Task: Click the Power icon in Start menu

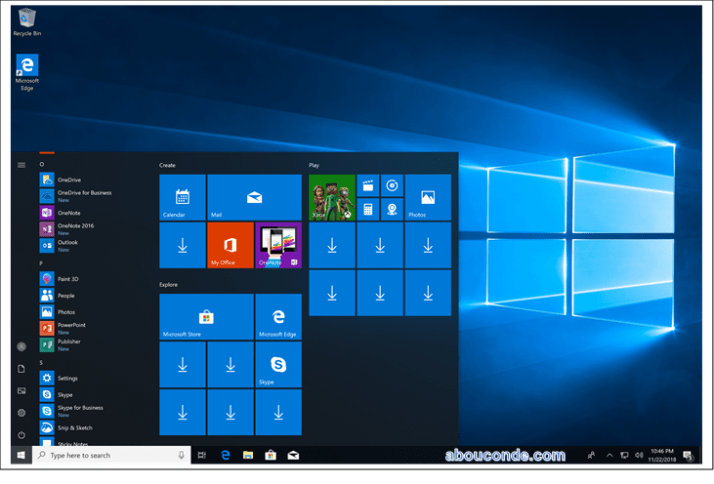Action: point(21,434)
